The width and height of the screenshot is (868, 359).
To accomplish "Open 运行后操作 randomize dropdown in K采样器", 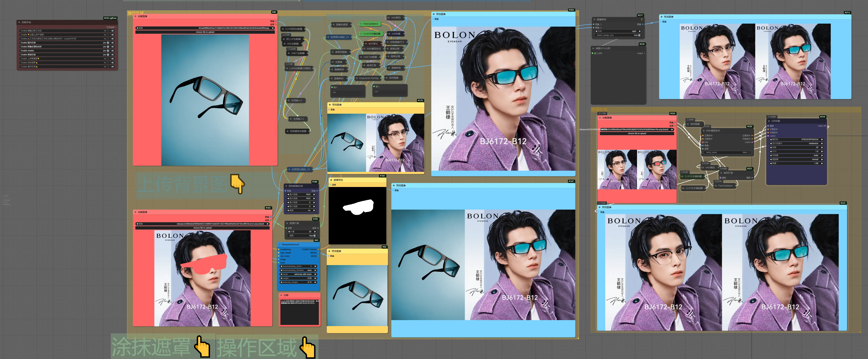I will [x=796, y=143].
